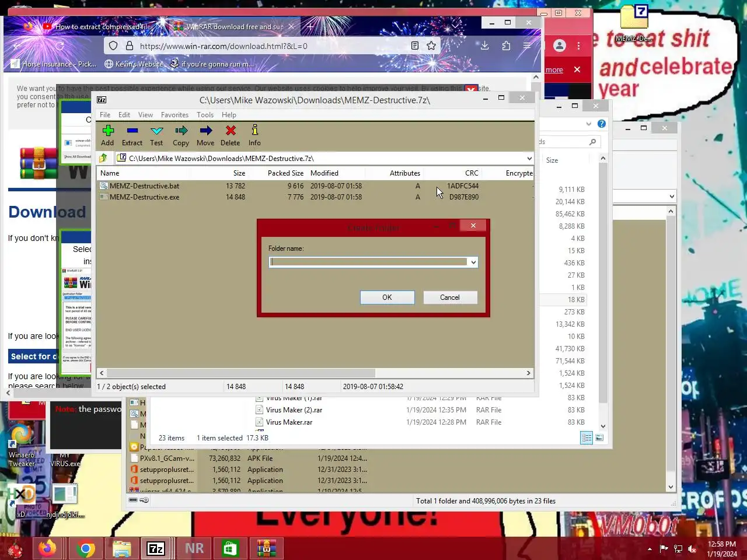The width and height of the screenshot is (747, 560).
Task: Click the Explorer help question-mark icon
Action: [602, 124]
